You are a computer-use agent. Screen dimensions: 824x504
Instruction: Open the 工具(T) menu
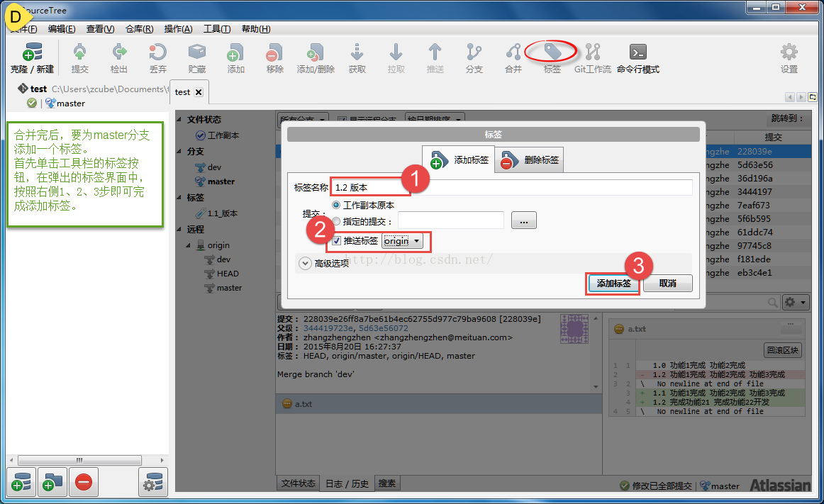[x=217, y=29]
